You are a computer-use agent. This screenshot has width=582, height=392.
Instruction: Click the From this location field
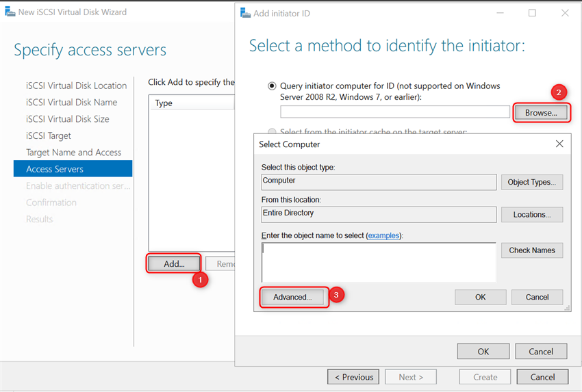click(379, 214)
